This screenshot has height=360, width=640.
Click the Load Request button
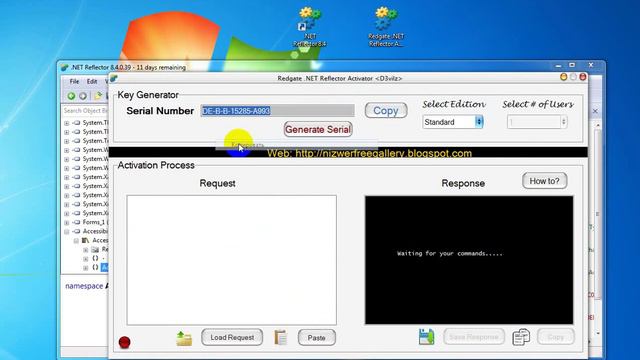[232, 338]
